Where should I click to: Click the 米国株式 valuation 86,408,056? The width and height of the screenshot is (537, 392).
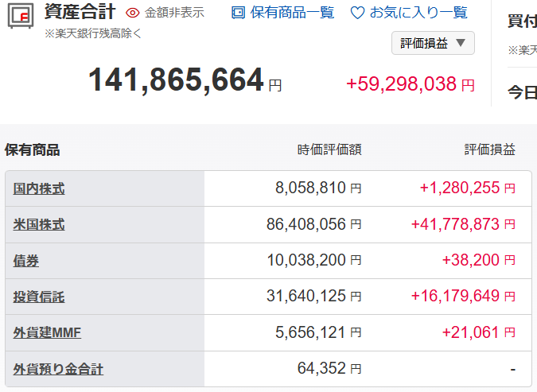306,225
